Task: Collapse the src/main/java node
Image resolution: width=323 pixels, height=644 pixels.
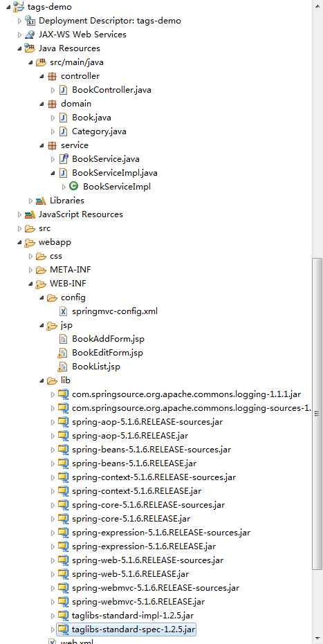Action: tap(30, 62)
